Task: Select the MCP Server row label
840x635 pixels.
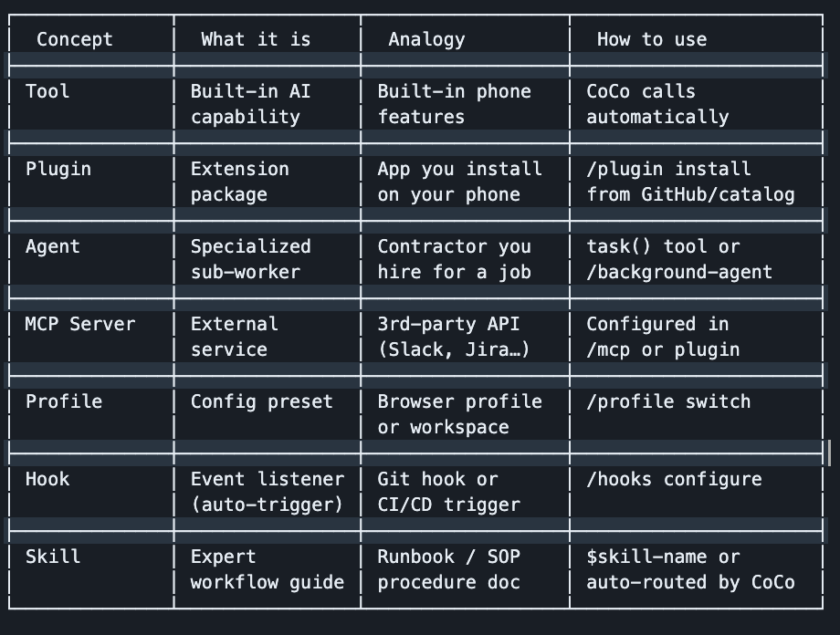Action: (x=79, y=324)
